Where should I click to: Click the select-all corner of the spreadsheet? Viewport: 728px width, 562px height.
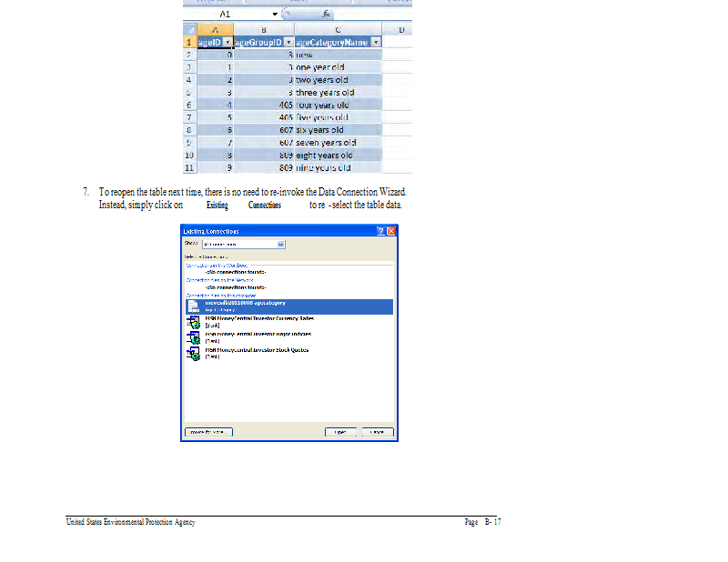point(190,30)
